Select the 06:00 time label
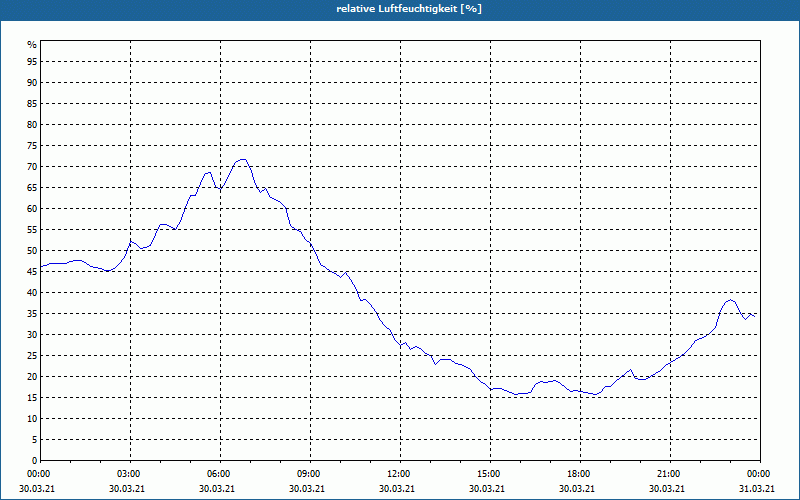800x500 pixels. pyautogui.click(x=220, y=474)
